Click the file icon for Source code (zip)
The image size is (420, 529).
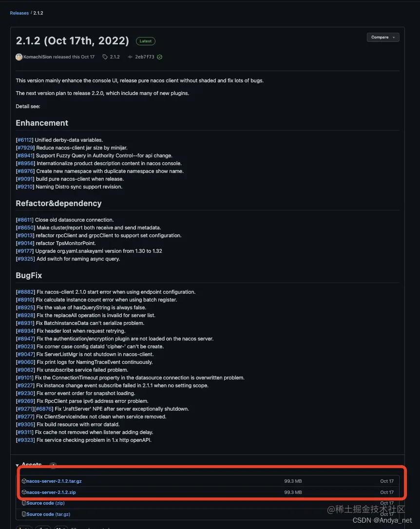point(24,503)
